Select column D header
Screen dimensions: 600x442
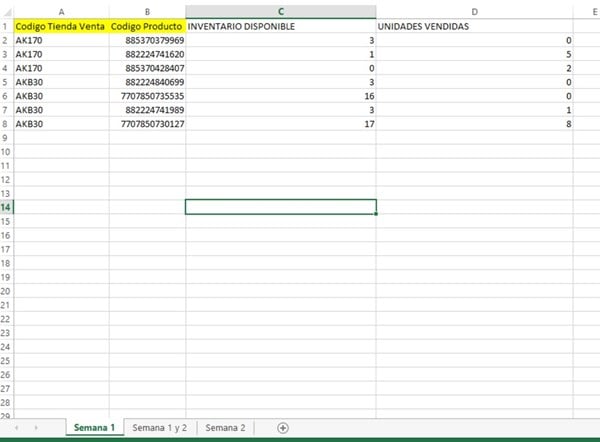coord(474,11)
